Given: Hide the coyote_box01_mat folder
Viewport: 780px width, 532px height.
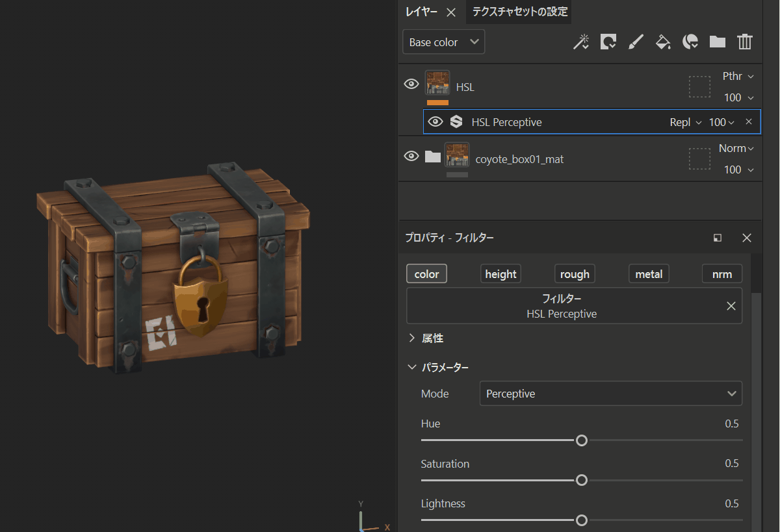Looking at the screenshot, I should [411, 156].
